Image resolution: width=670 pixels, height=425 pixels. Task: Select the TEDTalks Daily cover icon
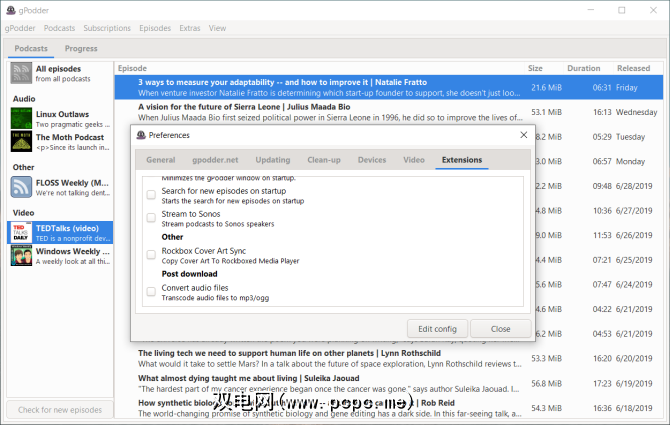pos(21,233)
